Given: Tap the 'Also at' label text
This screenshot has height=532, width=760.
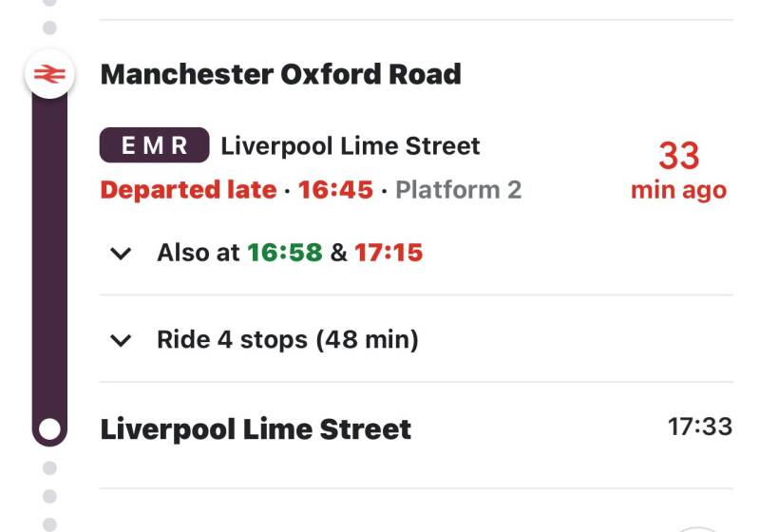Looking at the screenshot, I should [x=198, y=254].
